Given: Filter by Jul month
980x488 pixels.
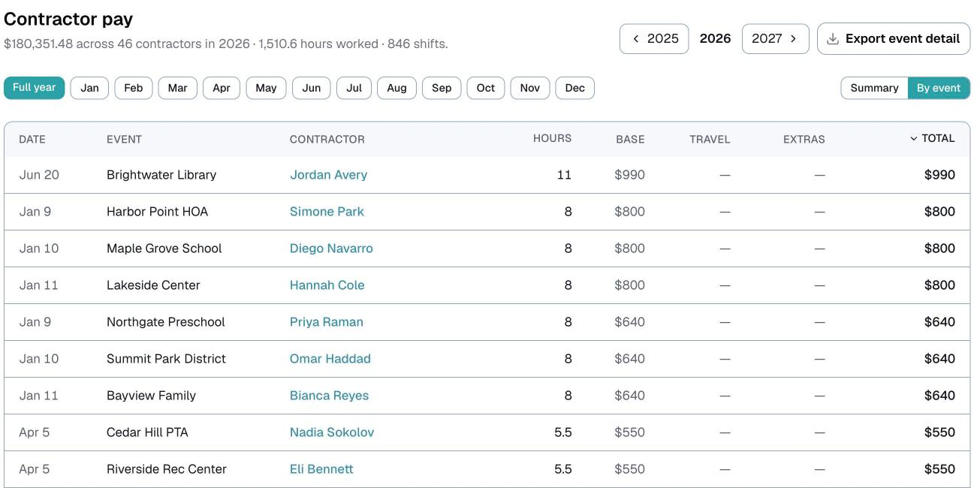Looking at the screenshot, I should click(x=354, y=88).
